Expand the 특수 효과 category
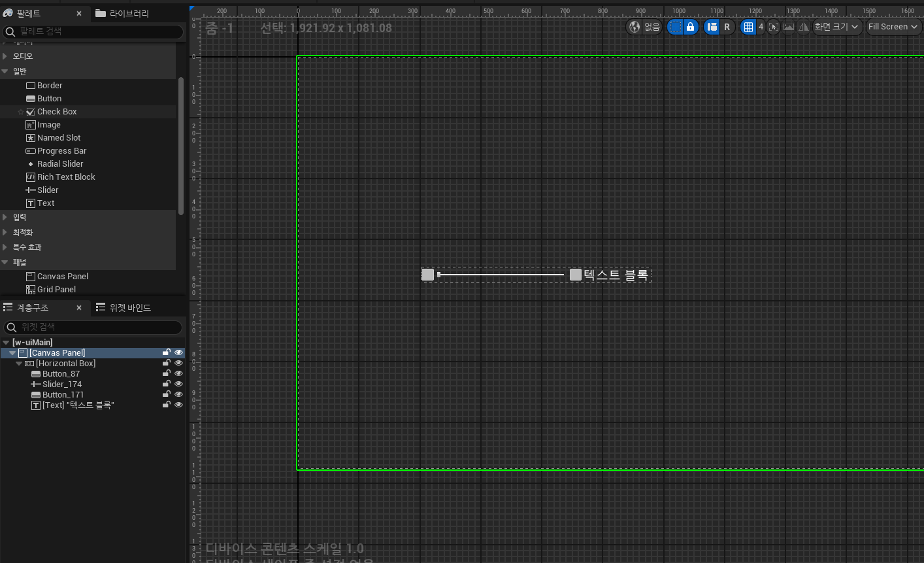The height and width of the screenshot is (563, 924). click(5, 247)
